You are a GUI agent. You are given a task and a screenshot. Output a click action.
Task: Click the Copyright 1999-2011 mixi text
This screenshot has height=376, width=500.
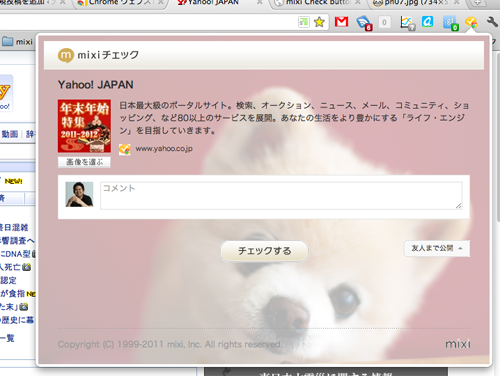(170, 344)
